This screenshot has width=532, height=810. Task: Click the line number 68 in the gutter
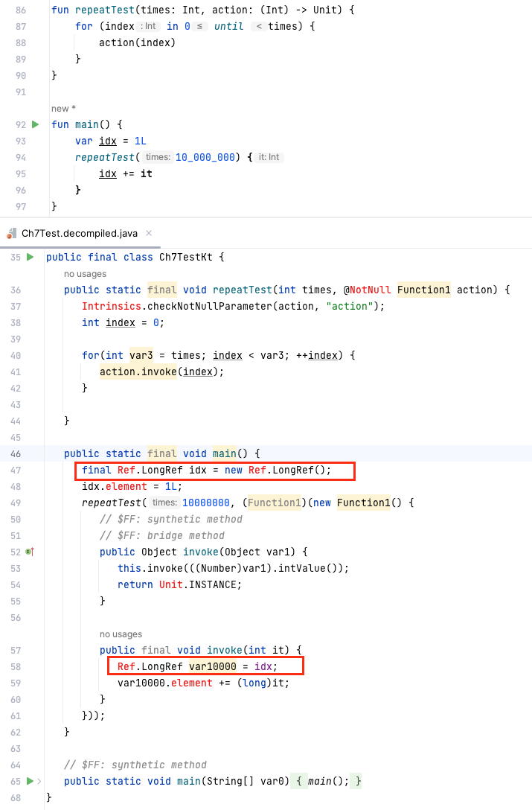(x=16, y=797)
